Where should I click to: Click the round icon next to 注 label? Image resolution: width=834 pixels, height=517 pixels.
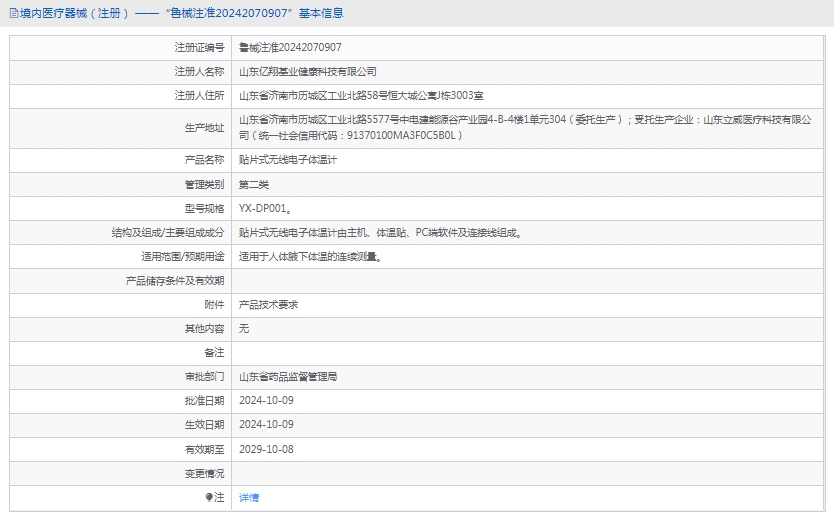[209, 497]
